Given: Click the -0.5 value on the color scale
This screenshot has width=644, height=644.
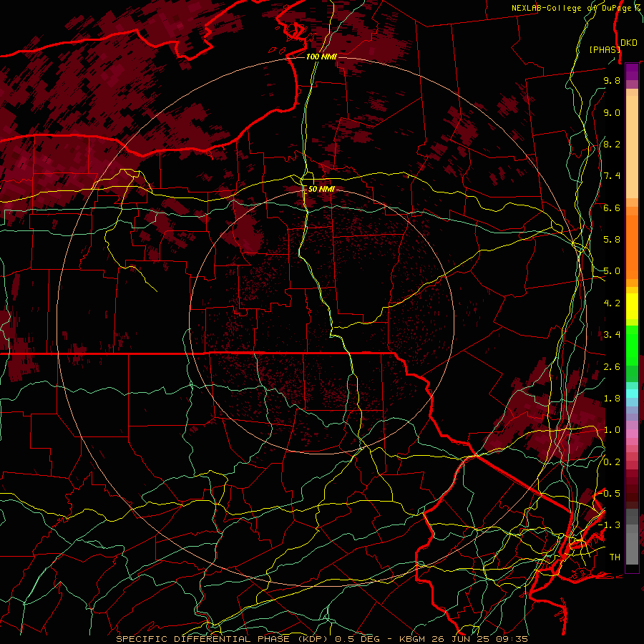Looking at the screenshot, I should 610,494.
